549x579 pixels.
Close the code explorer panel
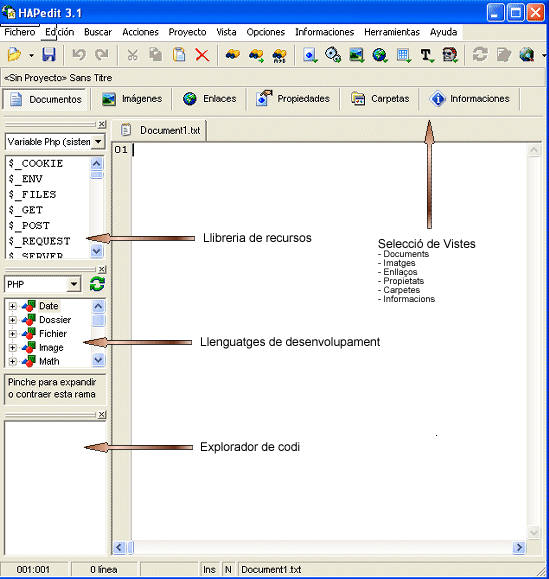(x=102, y=414)
